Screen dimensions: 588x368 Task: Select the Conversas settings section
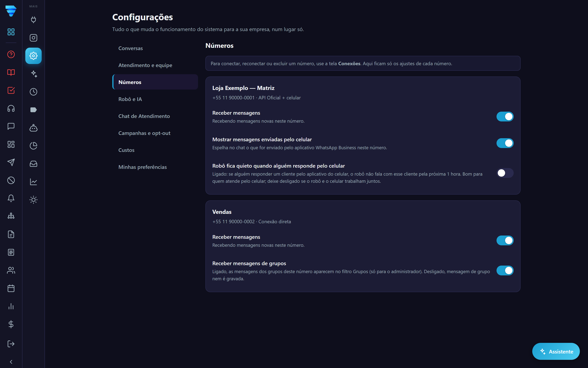tap(155, 48)
